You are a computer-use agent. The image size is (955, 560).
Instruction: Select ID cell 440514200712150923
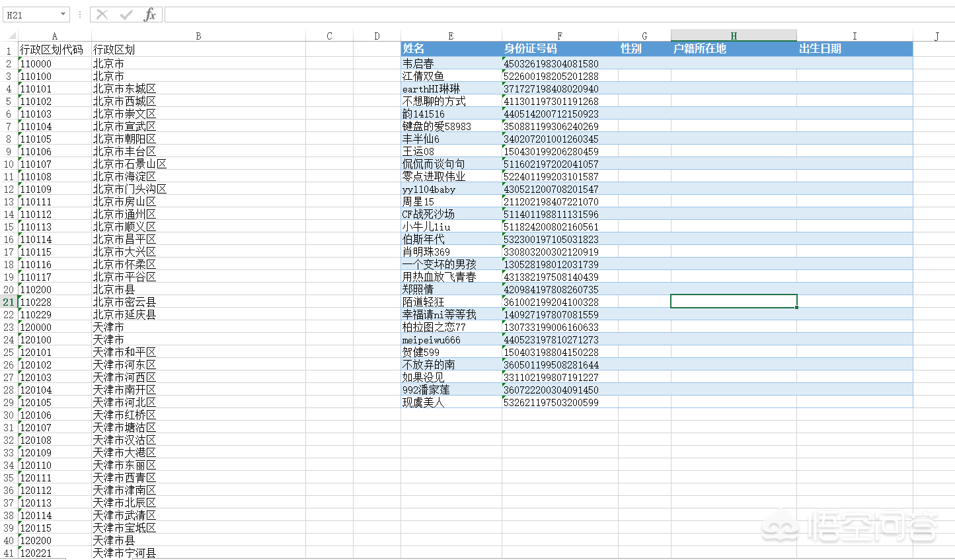click(x=560, y=114)
